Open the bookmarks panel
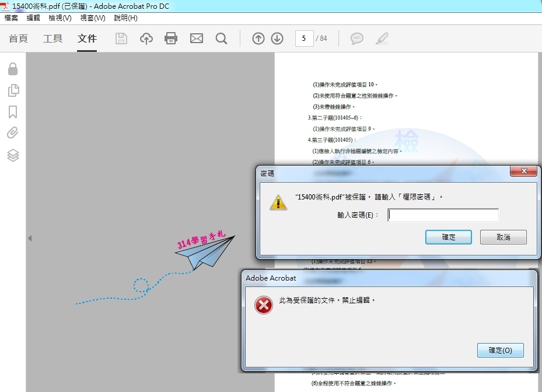Image resolution: width=542 pixels, height=392 pixels. pos(13,112)
